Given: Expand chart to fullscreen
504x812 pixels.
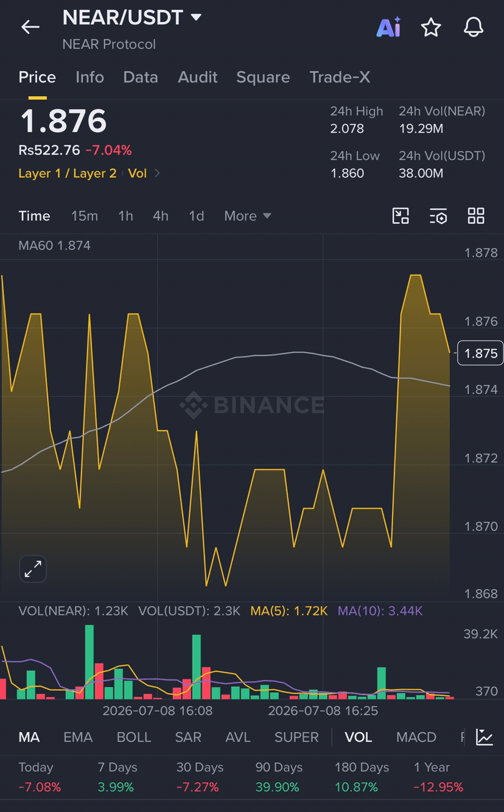Looking at the screenshot, I should (x=33, y=569).
